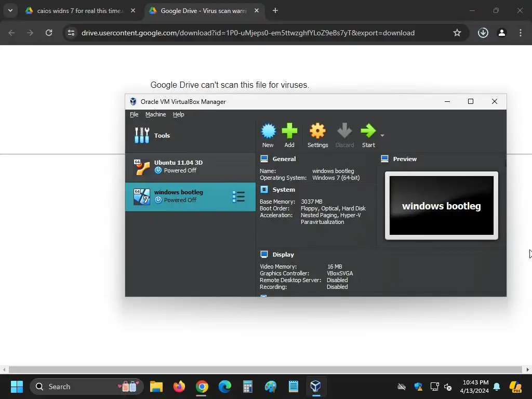Switch to Chrome in the taskbar
532x399 pixels.
click(x=202, y=387)
